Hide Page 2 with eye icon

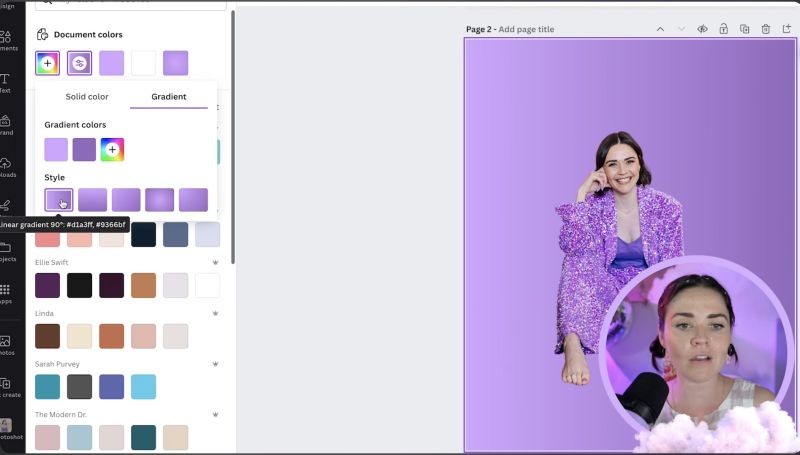[702, 29]
